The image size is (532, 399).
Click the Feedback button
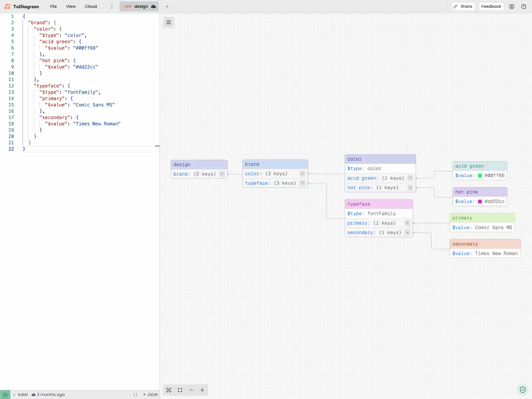(x=491, y=6)
